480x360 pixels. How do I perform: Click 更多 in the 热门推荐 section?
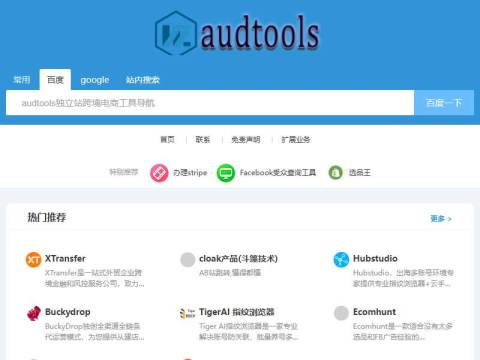[x=441, y=219]
